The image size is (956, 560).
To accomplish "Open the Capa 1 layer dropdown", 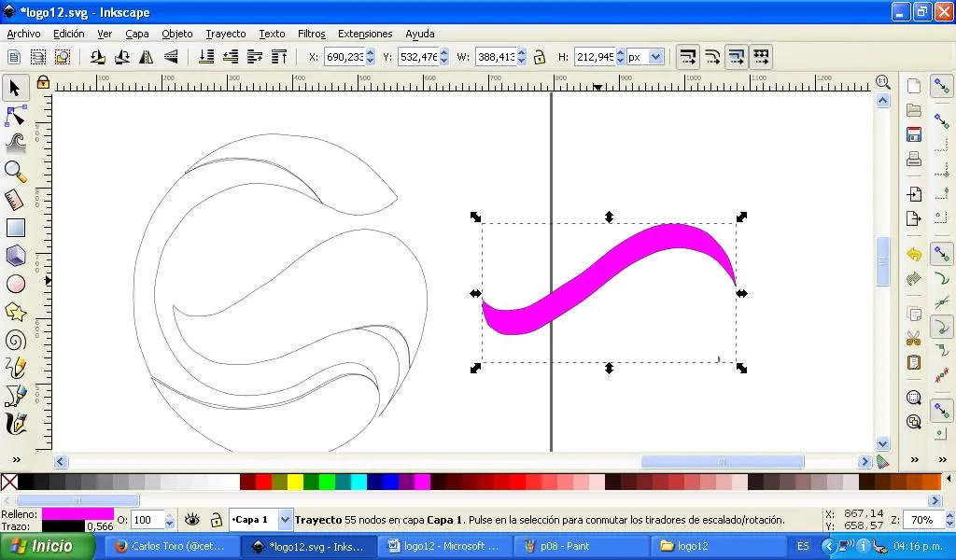I will 285,520.
